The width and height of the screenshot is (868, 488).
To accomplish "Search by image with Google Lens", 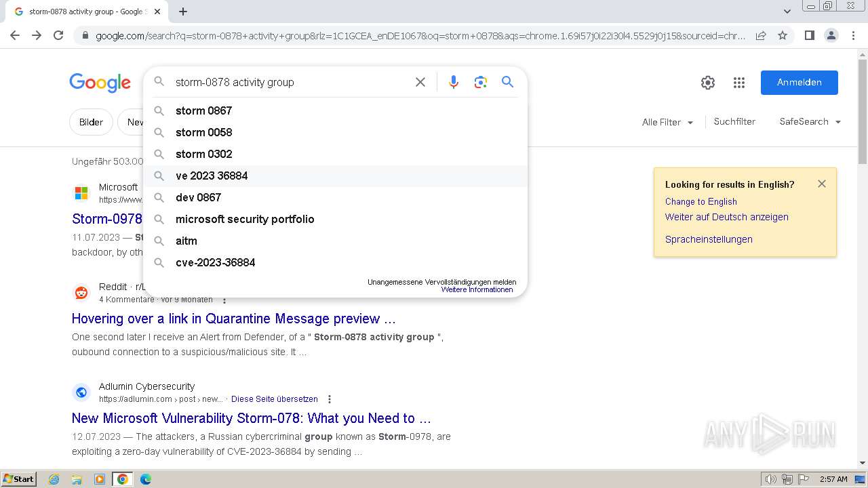I will click(481, 82).
